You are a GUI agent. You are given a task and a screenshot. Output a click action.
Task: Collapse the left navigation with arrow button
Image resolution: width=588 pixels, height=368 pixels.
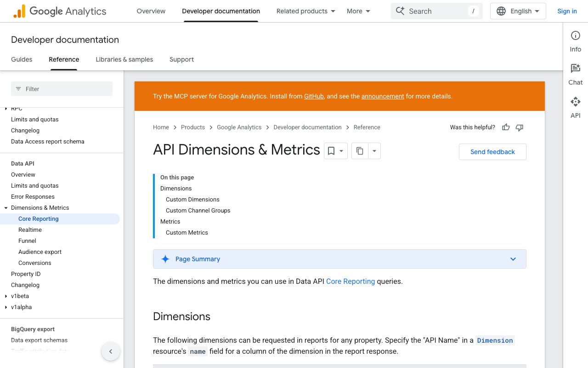click(111, 351)
